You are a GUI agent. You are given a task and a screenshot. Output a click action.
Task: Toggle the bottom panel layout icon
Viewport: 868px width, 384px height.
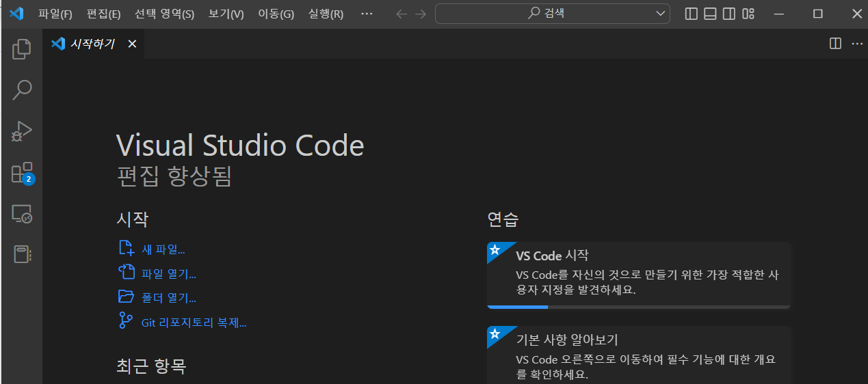click(710, 14)
